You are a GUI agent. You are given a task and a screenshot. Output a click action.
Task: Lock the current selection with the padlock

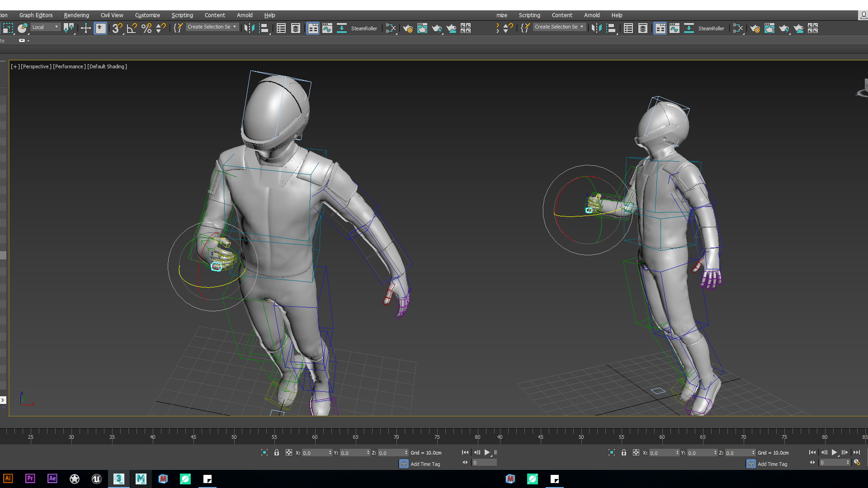(277, 452)
